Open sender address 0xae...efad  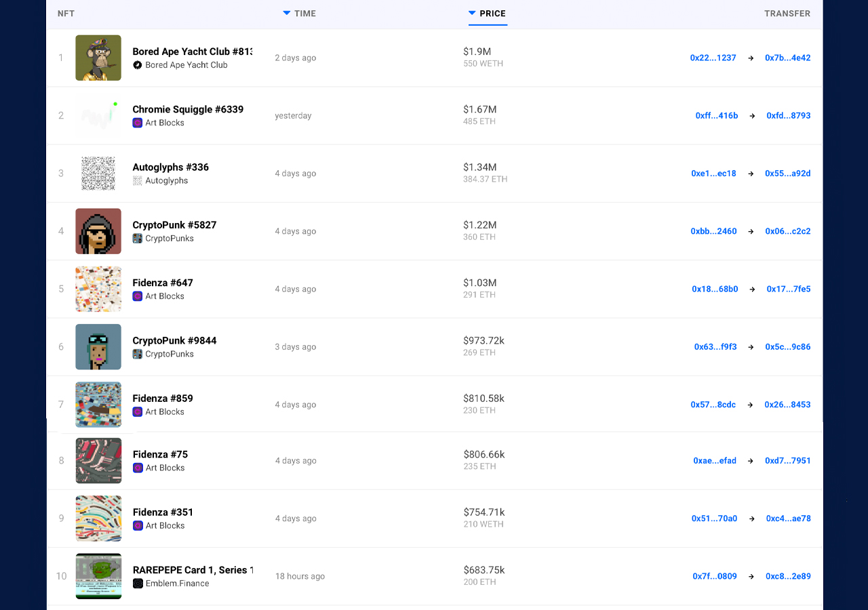point(715,461)
